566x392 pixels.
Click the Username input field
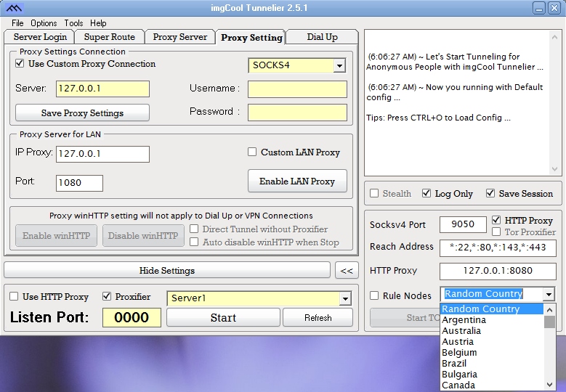[297, 89]
